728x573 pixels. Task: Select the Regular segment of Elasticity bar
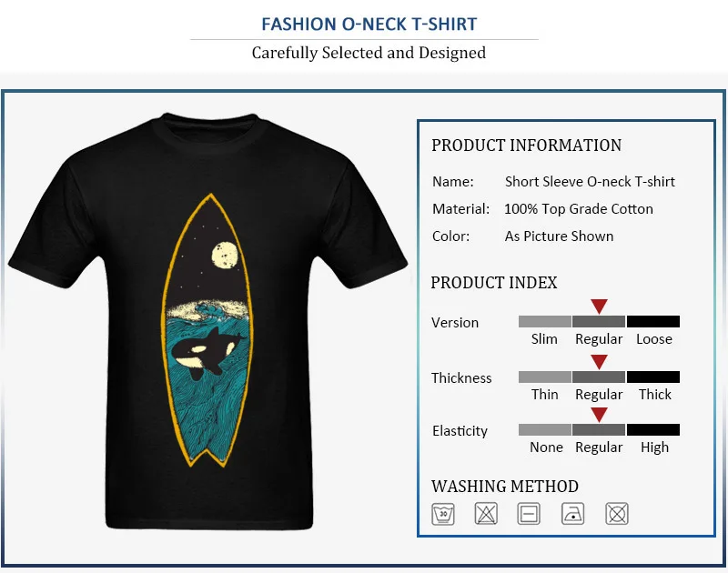[x=599, y=429]
